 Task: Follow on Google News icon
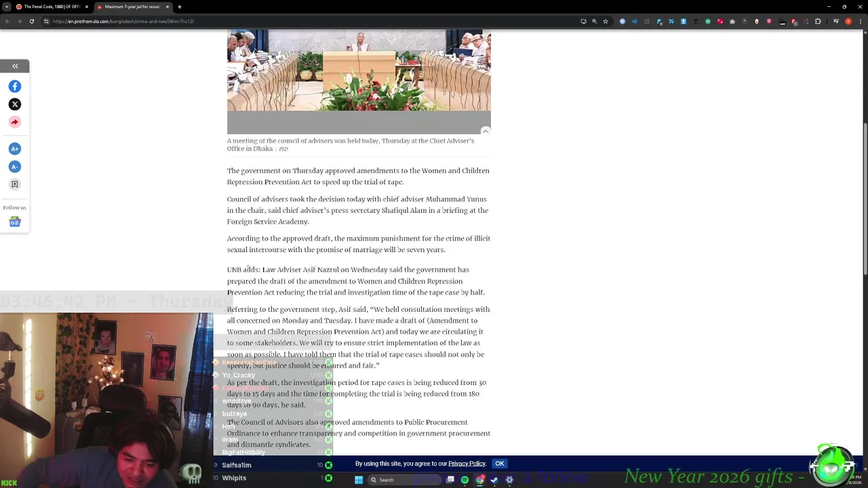click(x=15, y=222)
